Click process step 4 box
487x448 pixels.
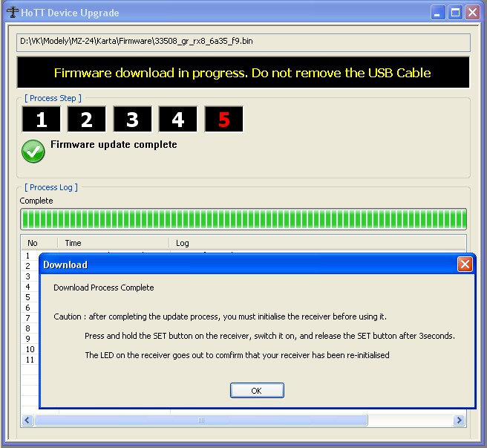coord(177,120)
